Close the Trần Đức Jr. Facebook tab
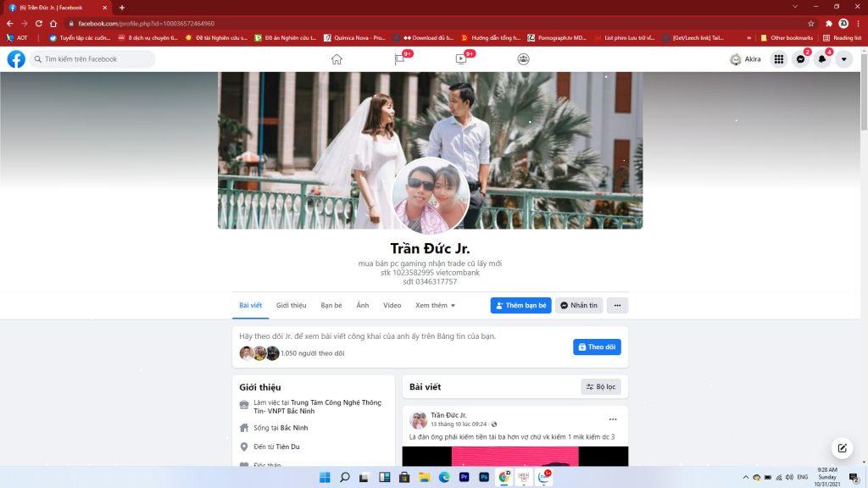The image size is (868, 488). click(x=104, y=8)
